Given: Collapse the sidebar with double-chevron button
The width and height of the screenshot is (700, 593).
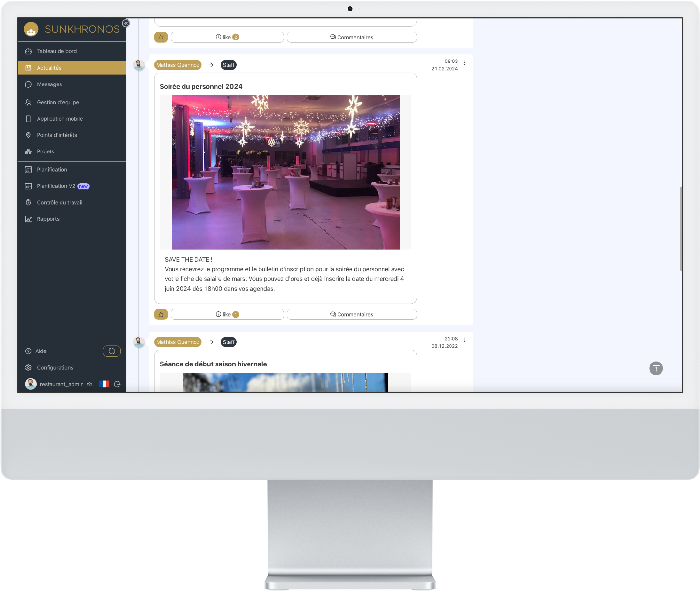Looking at the screenshot, I should (126, 23).
